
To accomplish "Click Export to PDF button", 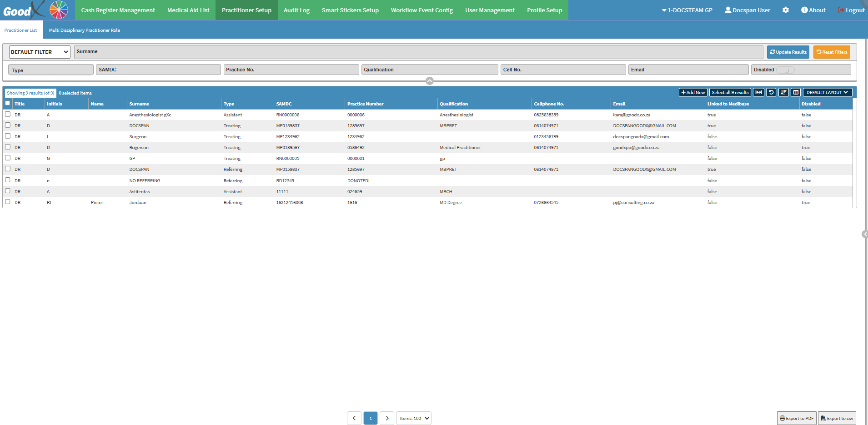I will pos(797,418).
